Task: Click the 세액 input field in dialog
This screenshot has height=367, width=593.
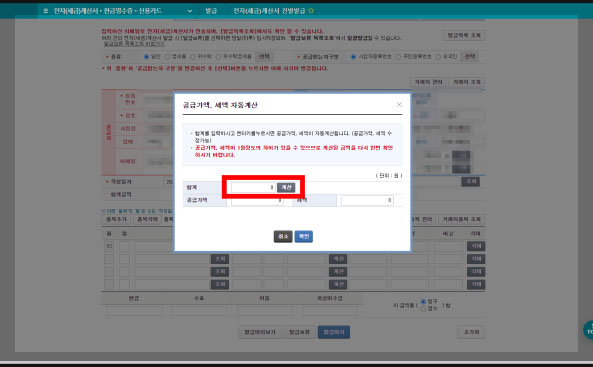Action: (x=367, y=200)
